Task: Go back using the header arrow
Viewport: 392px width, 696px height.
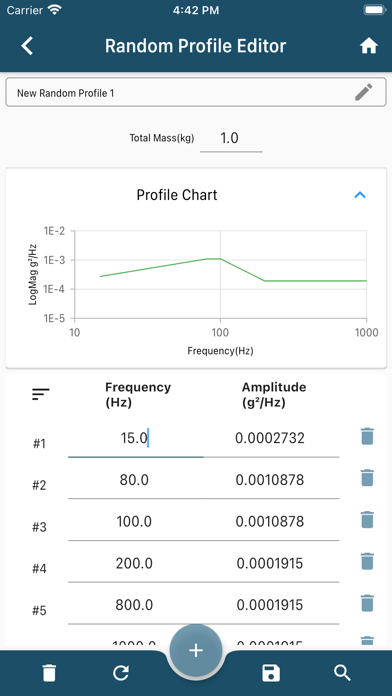Action: [27, 46]
